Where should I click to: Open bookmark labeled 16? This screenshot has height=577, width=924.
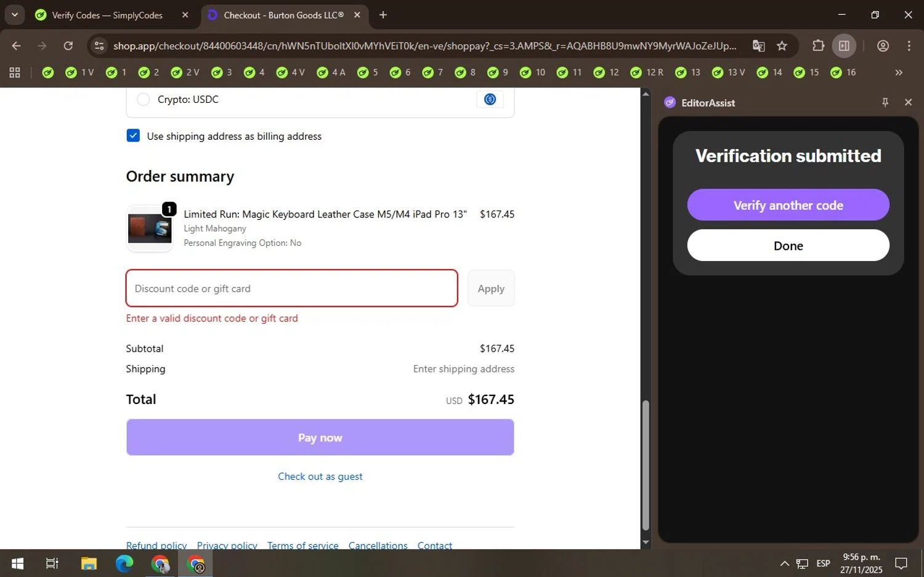tap(843, 73)
